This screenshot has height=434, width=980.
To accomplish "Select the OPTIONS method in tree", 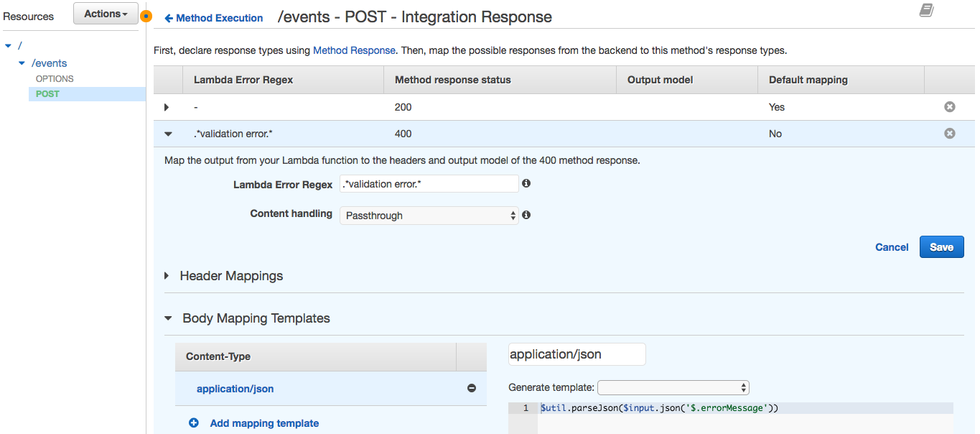I will pos(55,79).
